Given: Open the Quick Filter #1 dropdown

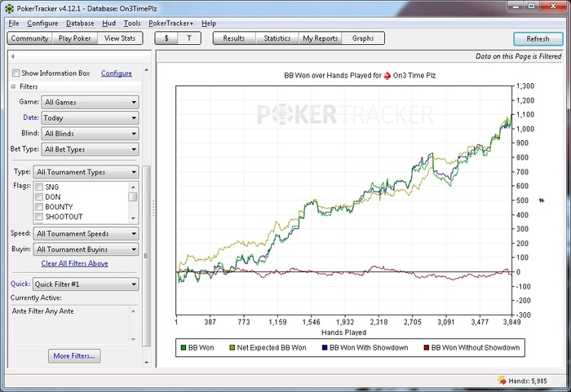Looking at the screenshot, I should coord(86,284).
